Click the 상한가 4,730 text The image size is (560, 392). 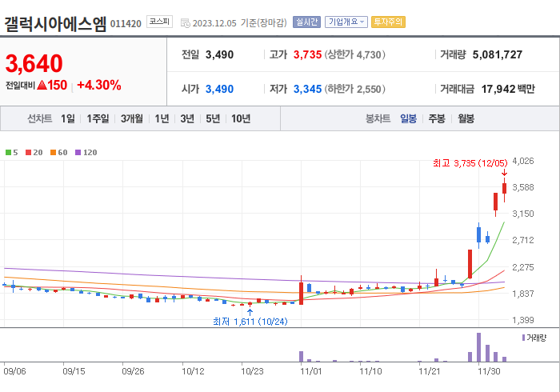354,54
